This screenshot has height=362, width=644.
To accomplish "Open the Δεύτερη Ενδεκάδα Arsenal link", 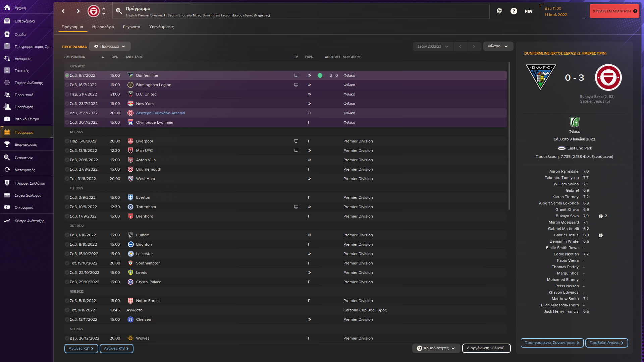I will 160,113.
